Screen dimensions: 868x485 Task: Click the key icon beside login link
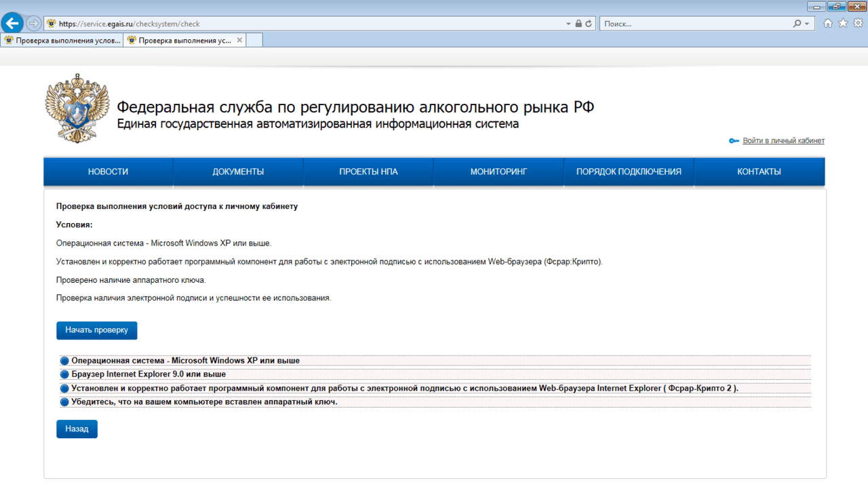tap(734, 141)
